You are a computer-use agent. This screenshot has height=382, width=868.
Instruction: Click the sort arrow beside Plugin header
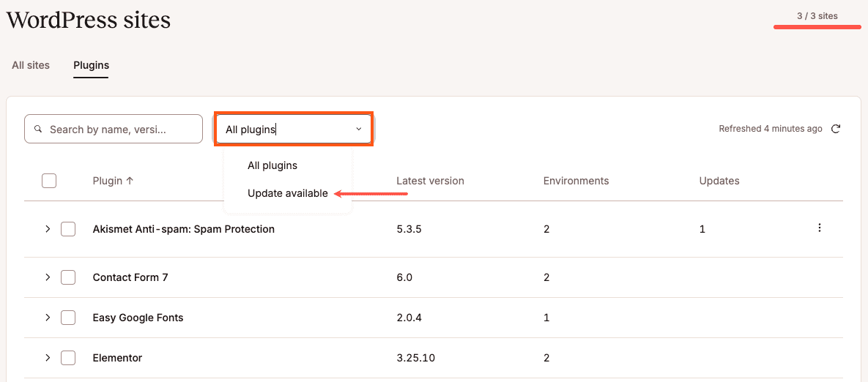pyautogui.click(x=130, y=181)
